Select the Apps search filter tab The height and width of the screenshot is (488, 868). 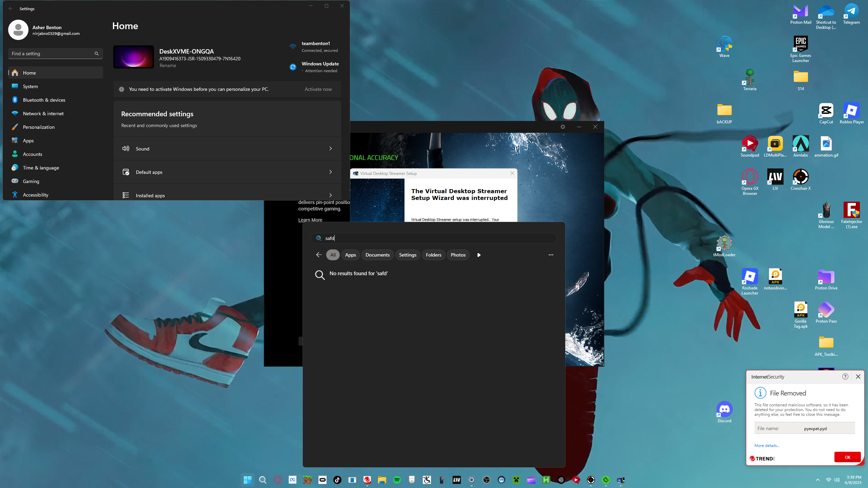point(350,255)
